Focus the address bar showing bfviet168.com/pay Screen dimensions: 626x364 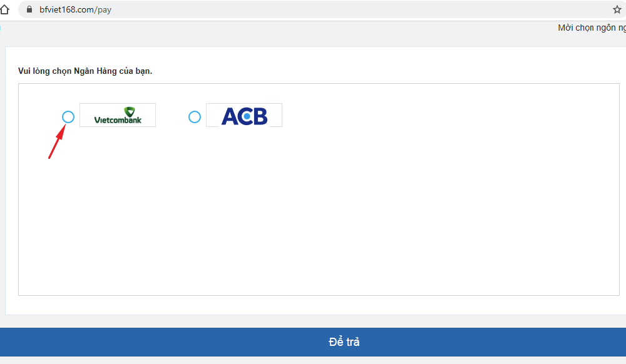click(319, 9)
